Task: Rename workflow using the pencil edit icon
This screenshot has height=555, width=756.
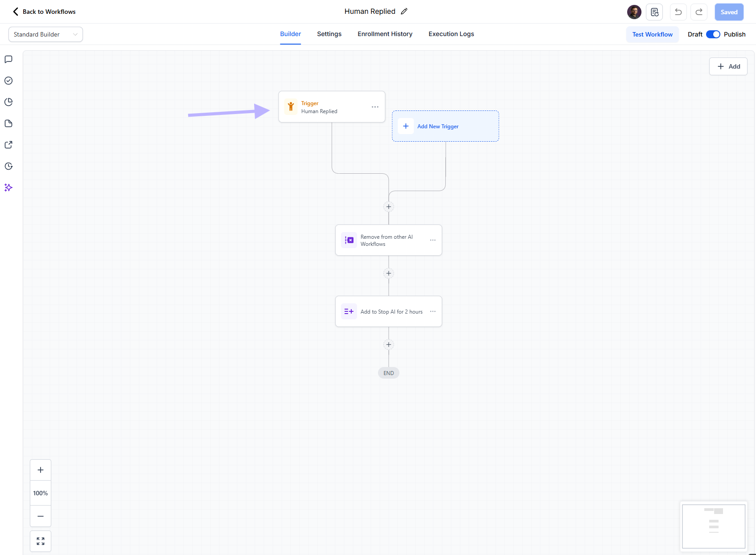Action: pyautogui.click(x=404, y=11)
